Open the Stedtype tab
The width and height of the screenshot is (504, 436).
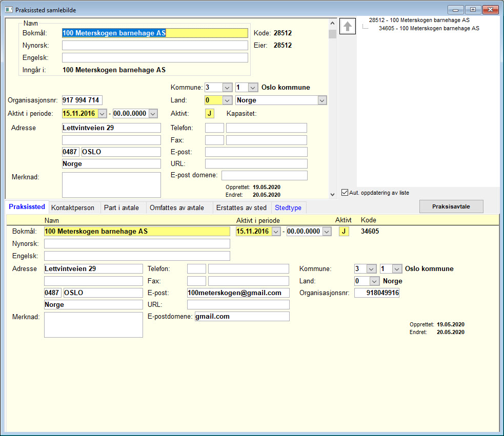[288, 207]
